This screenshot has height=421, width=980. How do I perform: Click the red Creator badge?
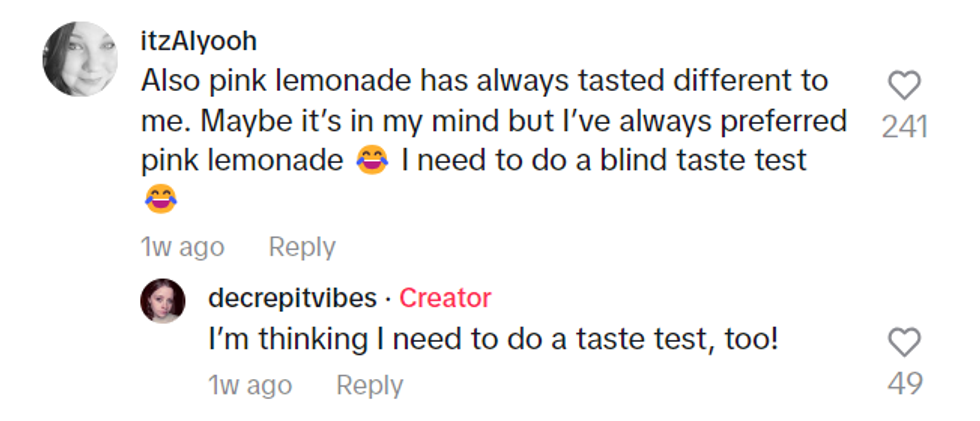point(445,298)
